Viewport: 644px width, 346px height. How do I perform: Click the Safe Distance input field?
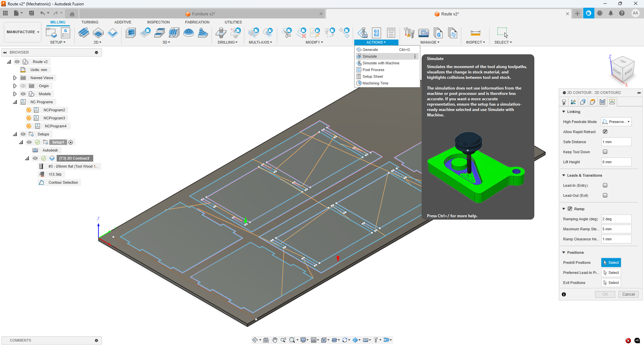[x=616, y=142]
